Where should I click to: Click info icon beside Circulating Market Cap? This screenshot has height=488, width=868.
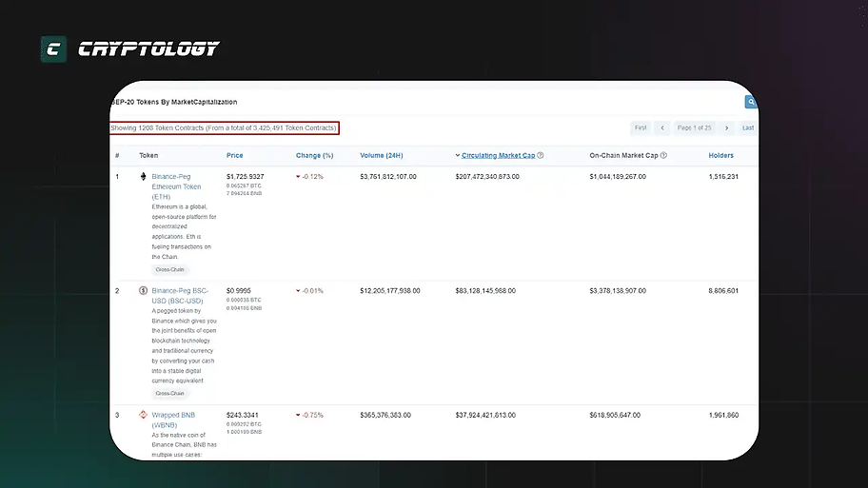(541, 155)
